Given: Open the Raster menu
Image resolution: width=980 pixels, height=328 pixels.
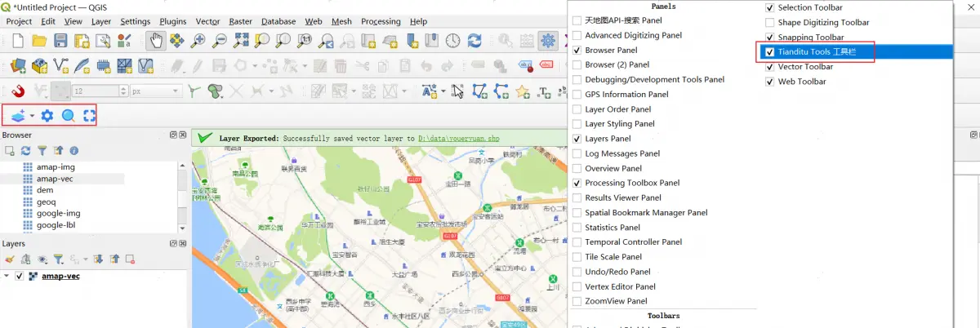Looking at the screenshot, I should point(240,21).
